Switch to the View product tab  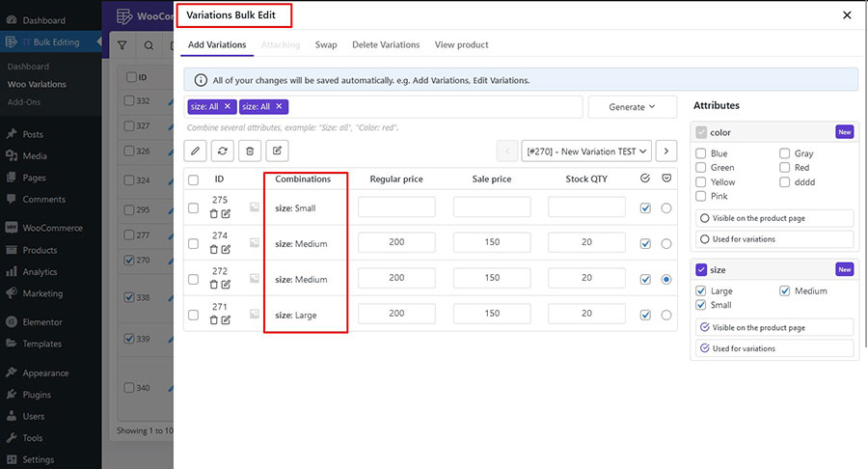pos(462,44)
